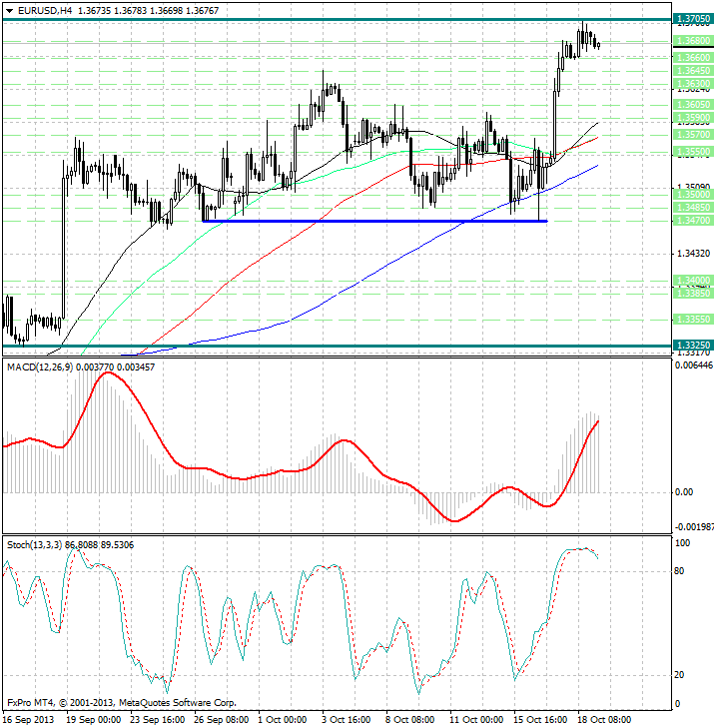The width and height of the screenshot is (714, 728).
Task: Click the Stochastic 80 level label
Action: pyautogui.click(x=679, y=571)
